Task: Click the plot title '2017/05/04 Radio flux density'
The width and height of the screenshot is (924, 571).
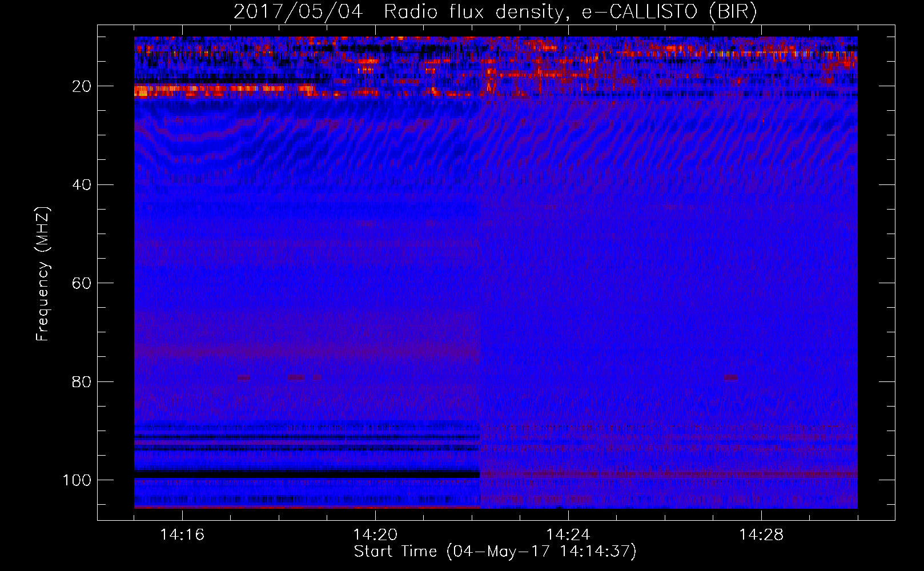Action: point(496,11)
